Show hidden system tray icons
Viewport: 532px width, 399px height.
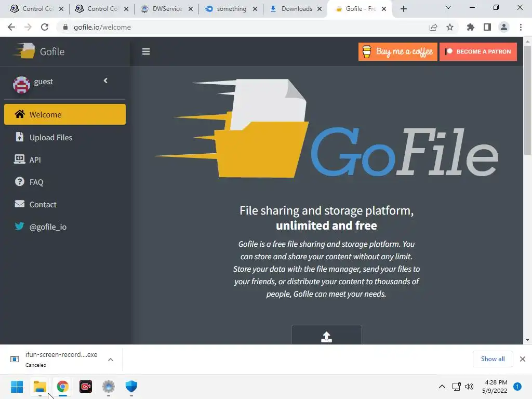442,387
